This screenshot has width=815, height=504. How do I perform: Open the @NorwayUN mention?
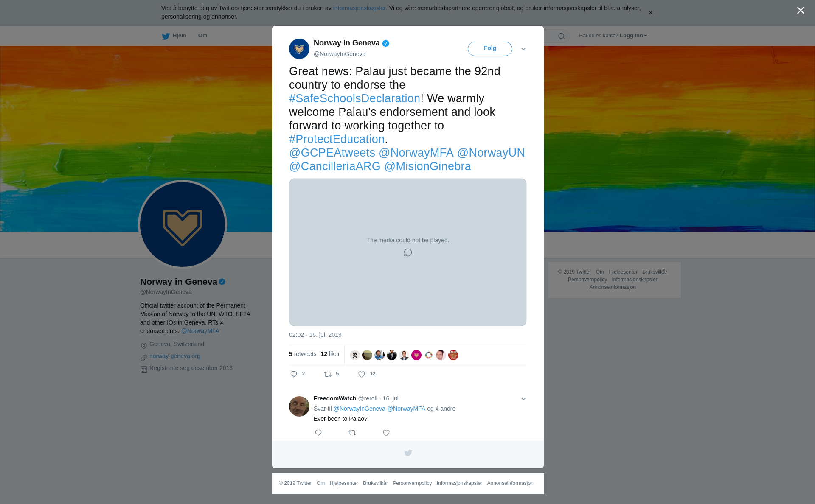491,153
